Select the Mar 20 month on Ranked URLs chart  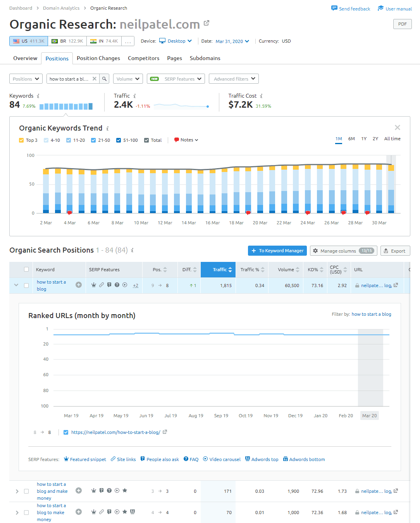(x=369, y=415)
